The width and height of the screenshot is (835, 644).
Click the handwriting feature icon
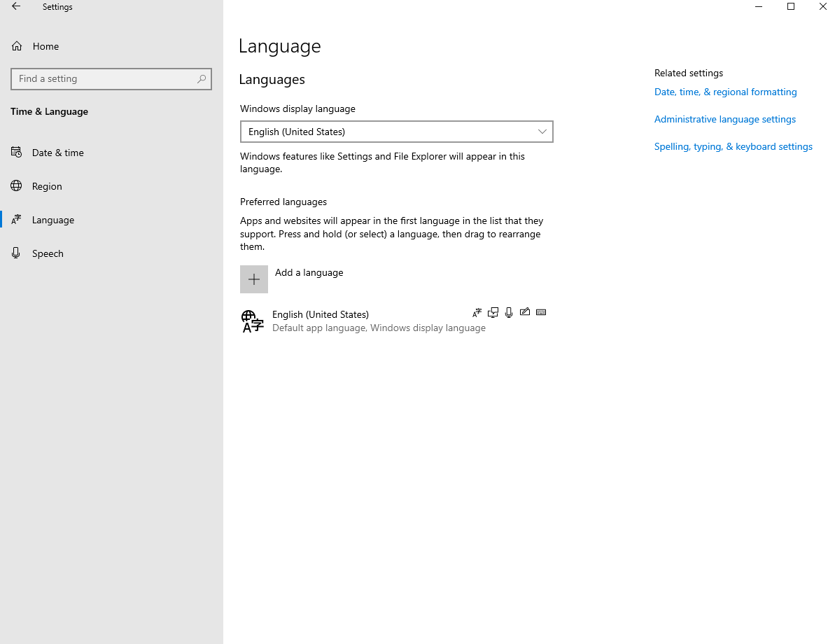point(525,312)
